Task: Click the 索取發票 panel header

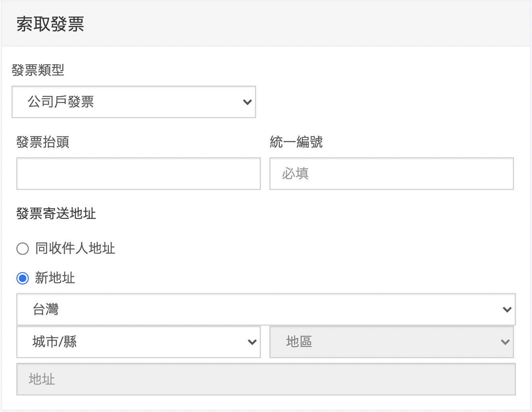Action: (x=50, y=24)
